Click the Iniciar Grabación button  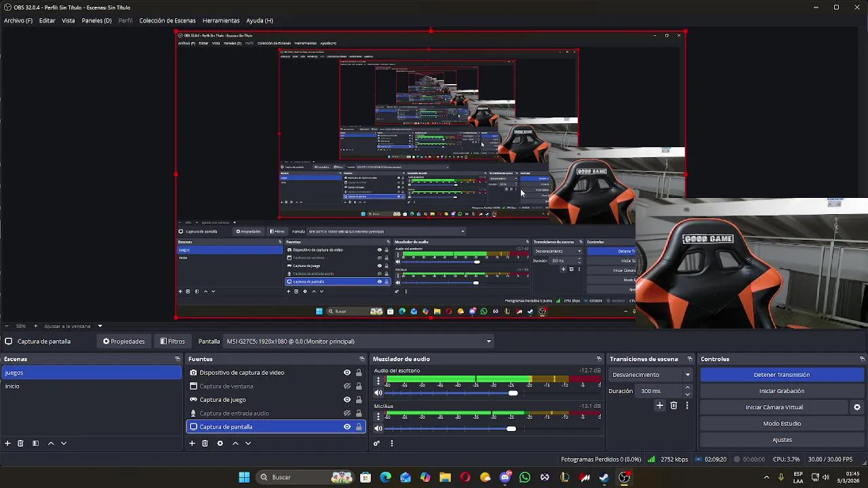(781, 391)
